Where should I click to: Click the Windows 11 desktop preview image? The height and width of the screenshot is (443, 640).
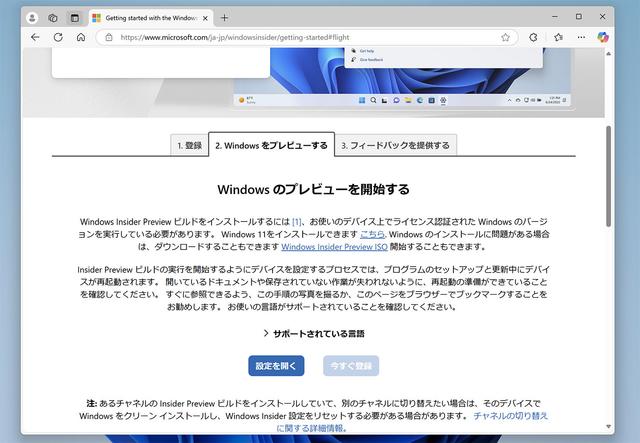pyautogui.click(x=402, y=77)
